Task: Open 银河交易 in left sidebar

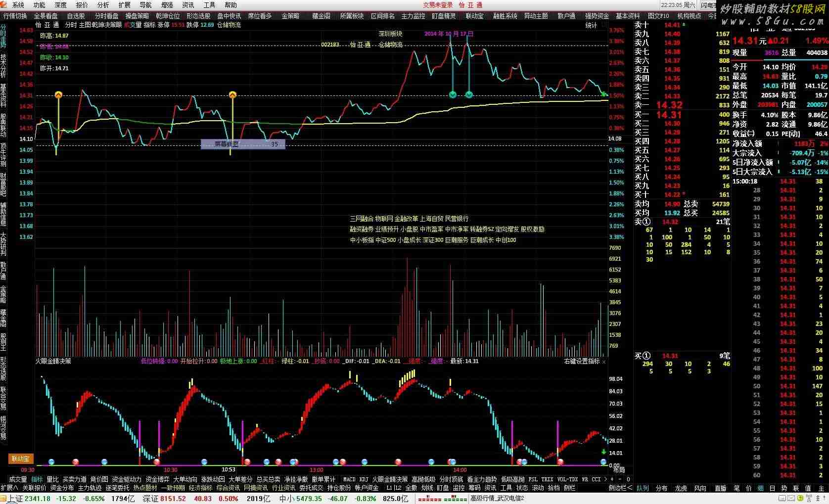Action: [3, 427]
